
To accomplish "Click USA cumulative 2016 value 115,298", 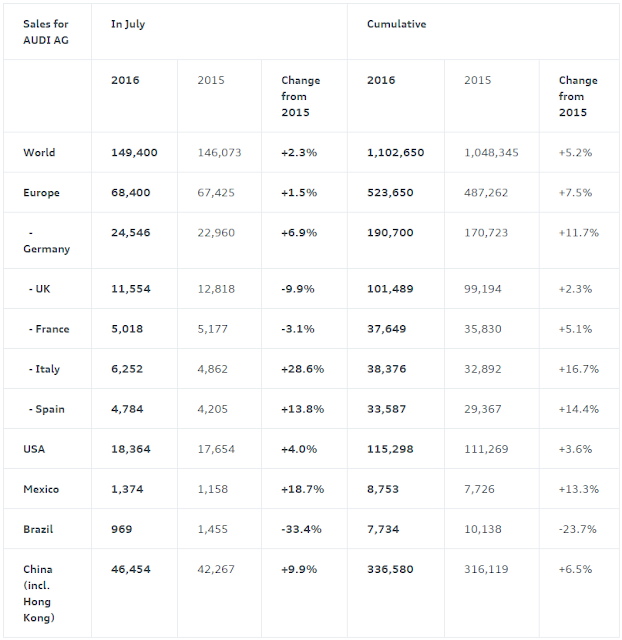I will [x=390, y=449].
